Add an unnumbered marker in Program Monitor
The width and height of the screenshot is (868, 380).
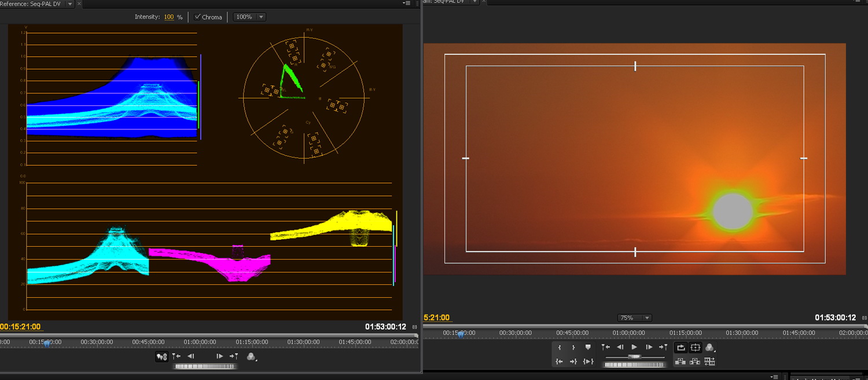point(588,348)
